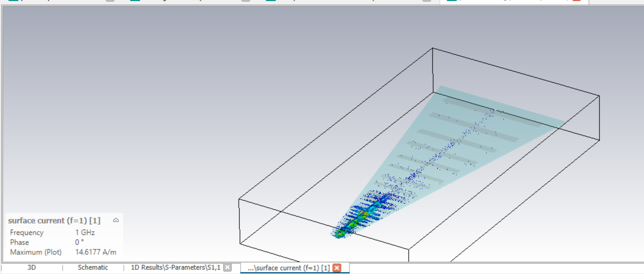Select the surface current (f=1) [1] bottom tab
This screenshot has height=274, width=644.
coord(289,268)
